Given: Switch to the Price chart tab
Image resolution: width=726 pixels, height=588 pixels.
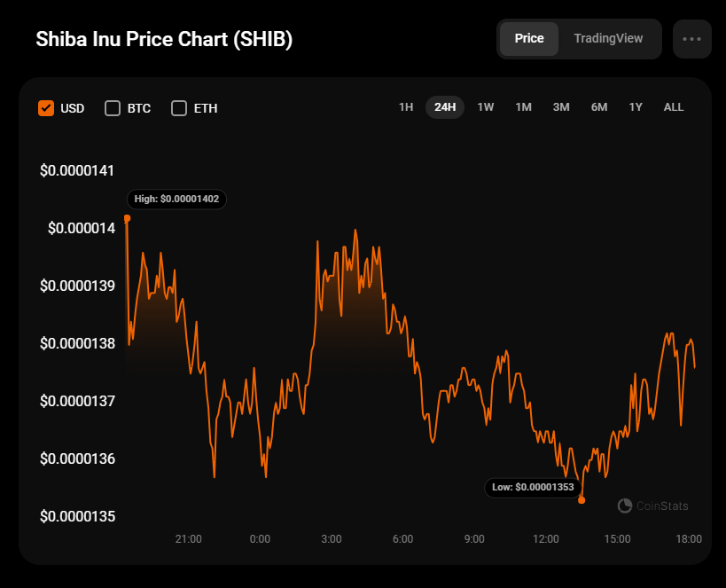Looking at the screenshot, I should (529, 39).
